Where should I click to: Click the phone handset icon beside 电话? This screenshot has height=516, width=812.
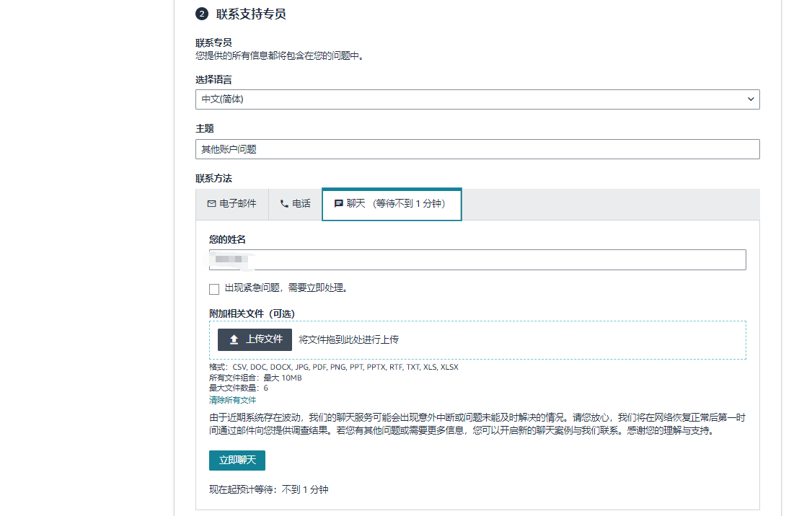(284, 204)
